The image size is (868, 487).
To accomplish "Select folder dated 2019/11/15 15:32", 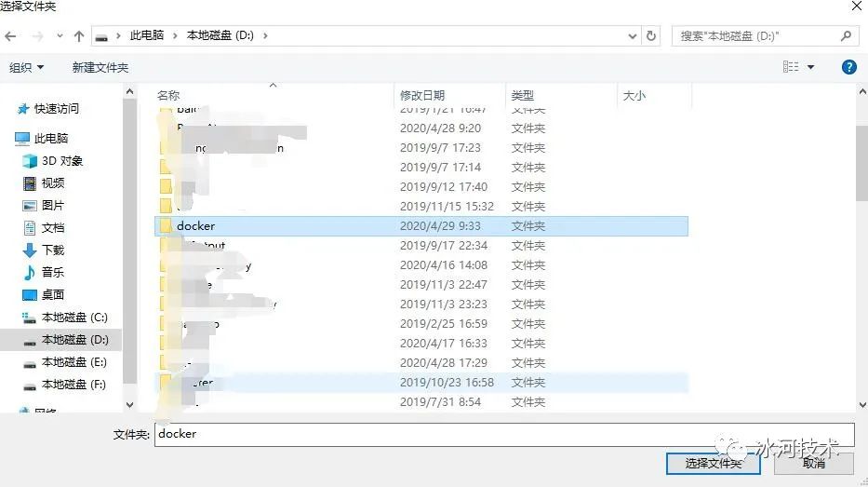I will coord(421,206).
